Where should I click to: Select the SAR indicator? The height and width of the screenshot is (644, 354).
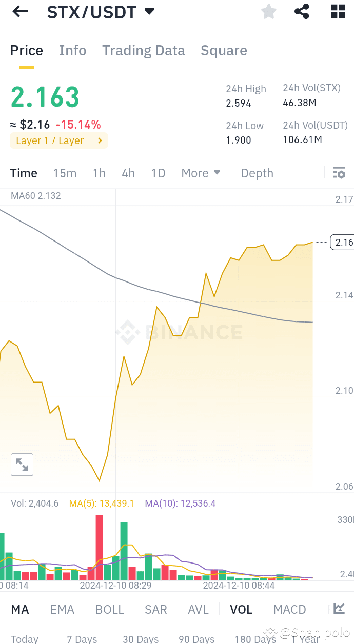pos(155,609)
